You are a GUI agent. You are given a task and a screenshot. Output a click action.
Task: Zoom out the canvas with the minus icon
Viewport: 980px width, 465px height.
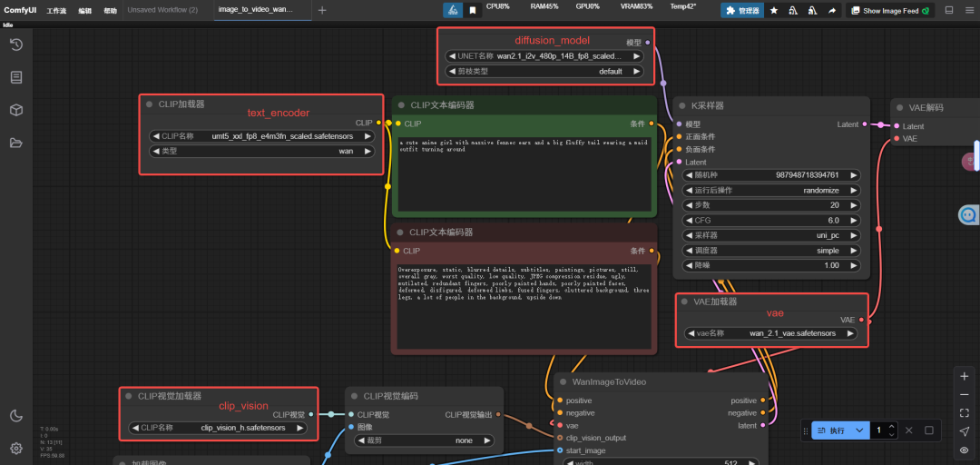(965, 395)
